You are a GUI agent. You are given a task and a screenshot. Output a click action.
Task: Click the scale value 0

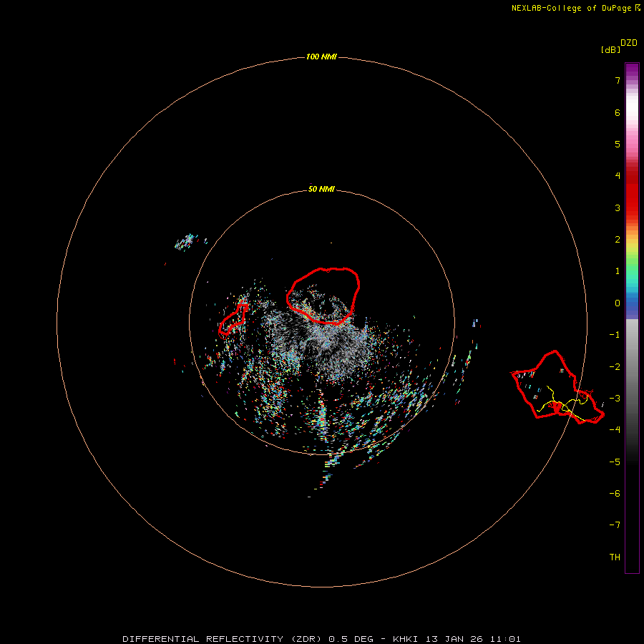[x=618, y=303]
